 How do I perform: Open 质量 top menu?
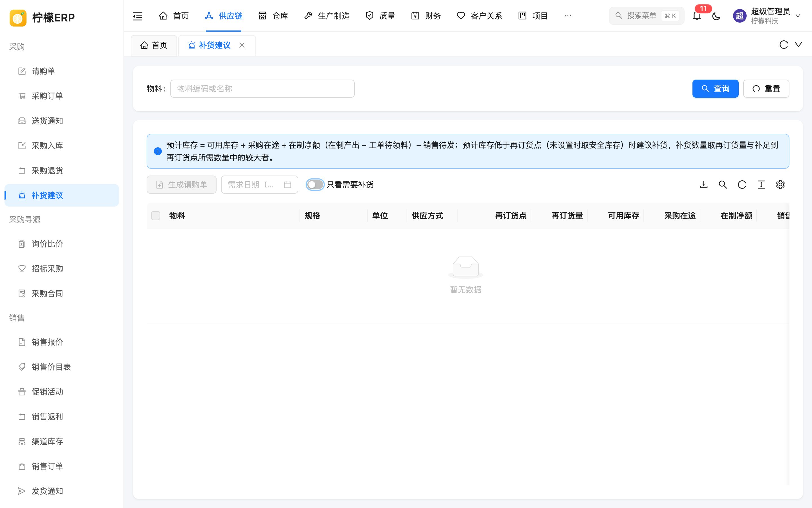[x=380, y=16]
